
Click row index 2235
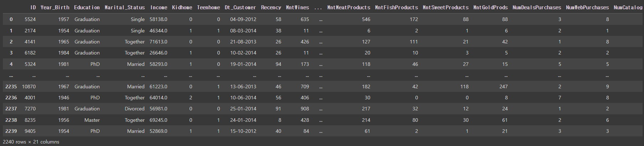[11, 87]
